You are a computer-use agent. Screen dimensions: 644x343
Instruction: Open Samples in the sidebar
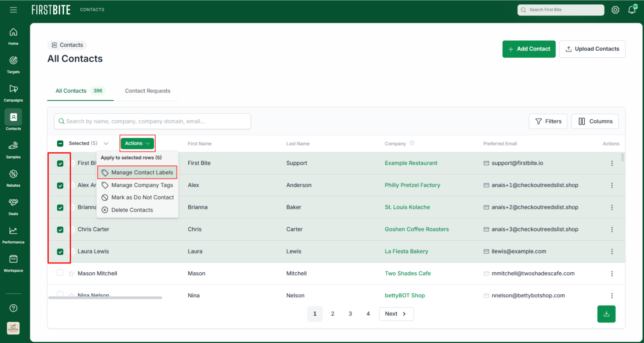(13, 150)
